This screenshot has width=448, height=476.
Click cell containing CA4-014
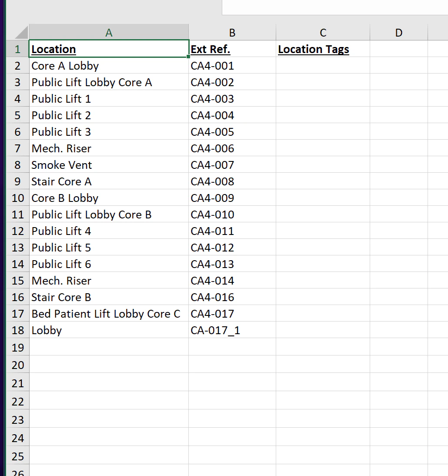click(x=232, y=280)
